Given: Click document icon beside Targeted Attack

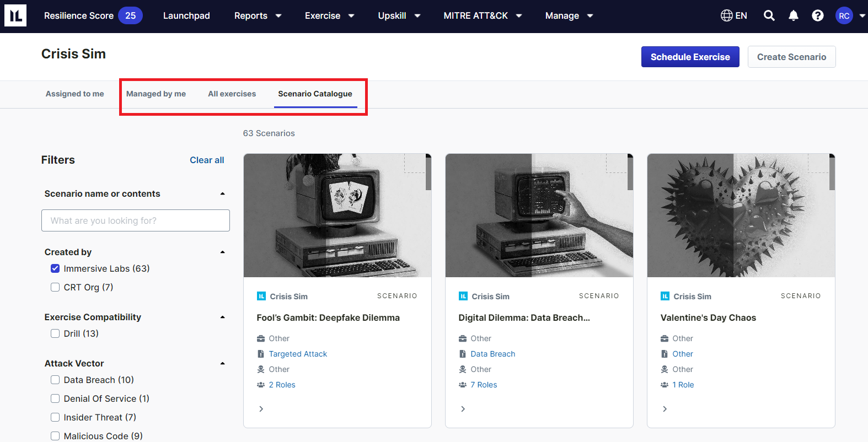Looking at the screenshot, I should point(261,354).
